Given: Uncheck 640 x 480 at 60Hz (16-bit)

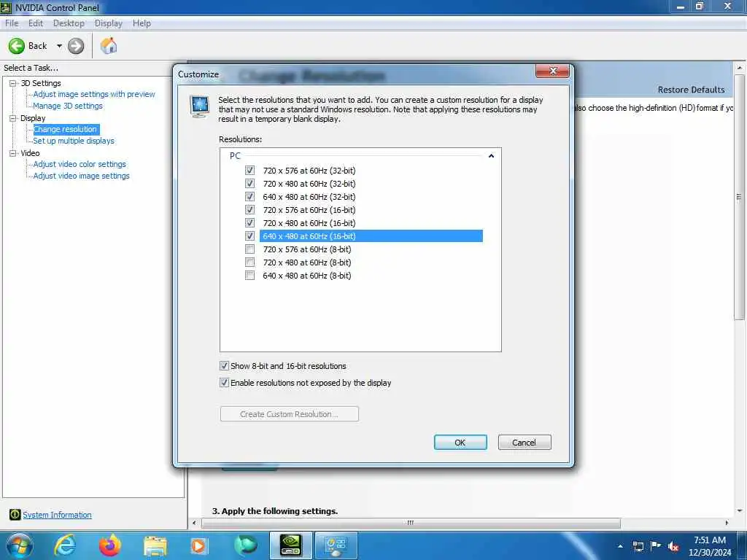Looking at the screenshot, I should point(249,236).
